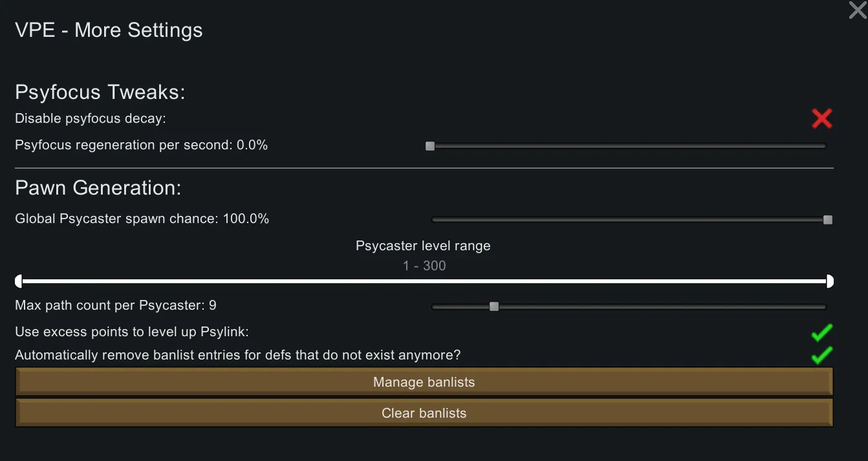The width and height of the screenshot is (868, 461).
Task: Click the "Pawn Generation:" section heading
Action: (98, 188)
